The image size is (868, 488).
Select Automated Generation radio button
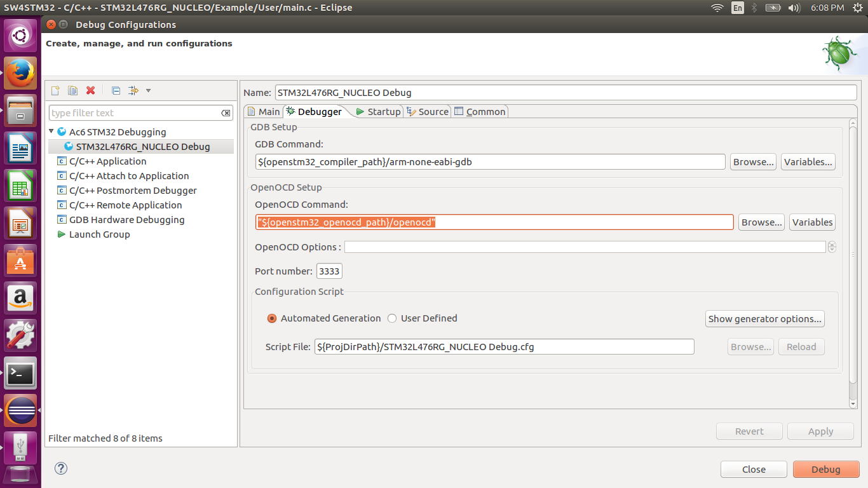pos(272,318)
